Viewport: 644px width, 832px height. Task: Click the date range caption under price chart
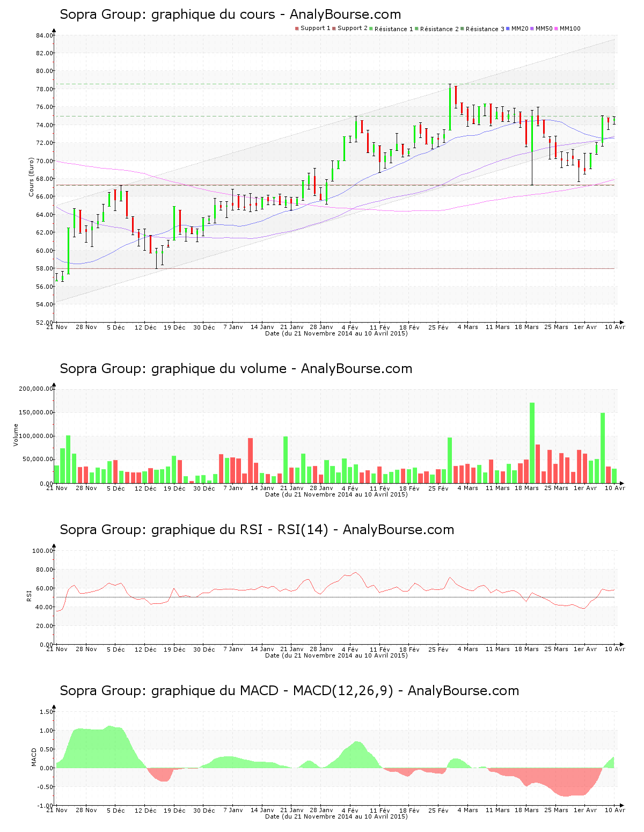336,333
